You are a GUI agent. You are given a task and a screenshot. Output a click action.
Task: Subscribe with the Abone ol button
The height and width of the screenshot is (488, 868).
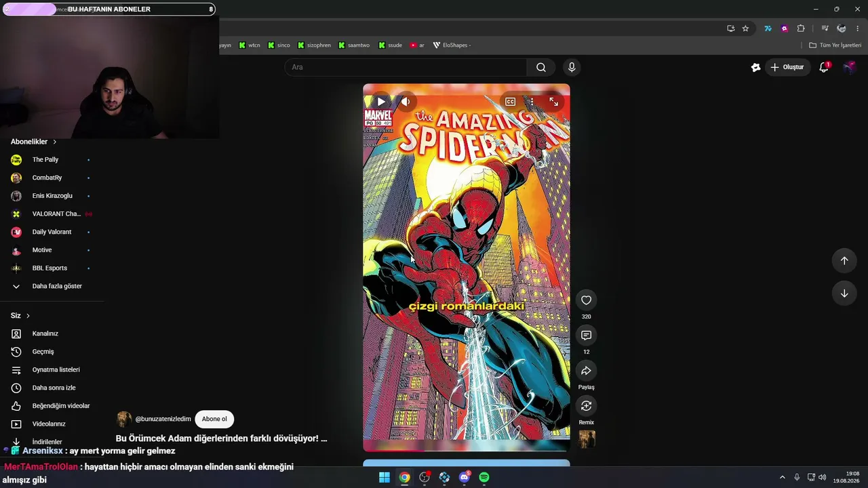[x=214, y=419]
